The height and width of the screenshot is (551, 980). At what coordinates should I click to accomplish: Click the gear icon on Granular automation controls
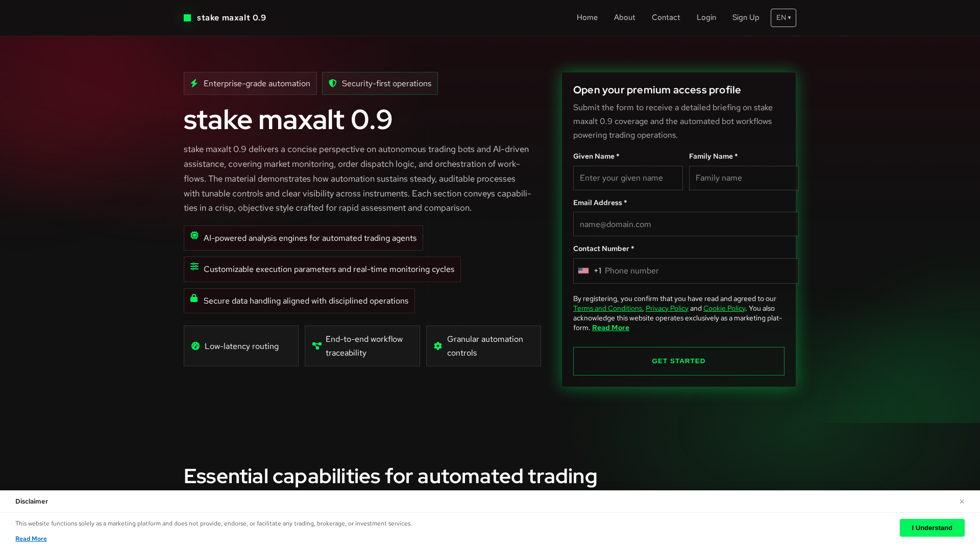[438, 346]
